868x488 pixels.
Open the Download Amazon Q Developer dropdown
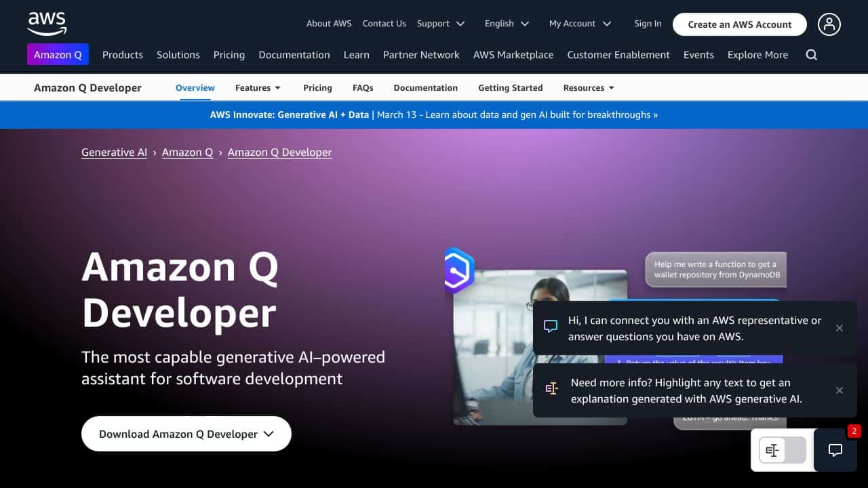tap(186, 434)
